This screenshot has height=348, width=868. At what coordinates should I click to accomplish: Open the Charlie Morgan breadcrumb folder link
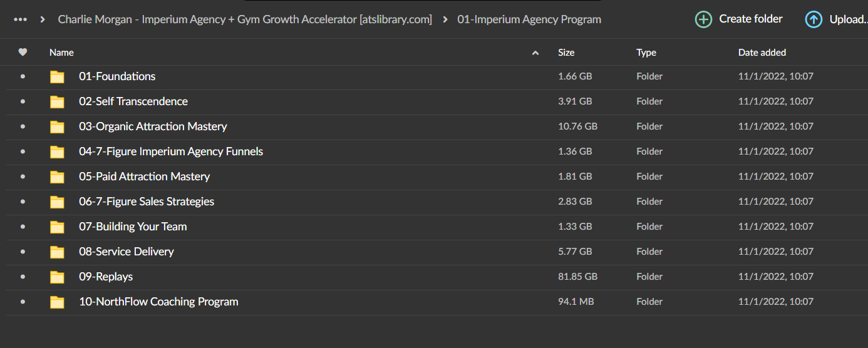(x=245, y=19)
